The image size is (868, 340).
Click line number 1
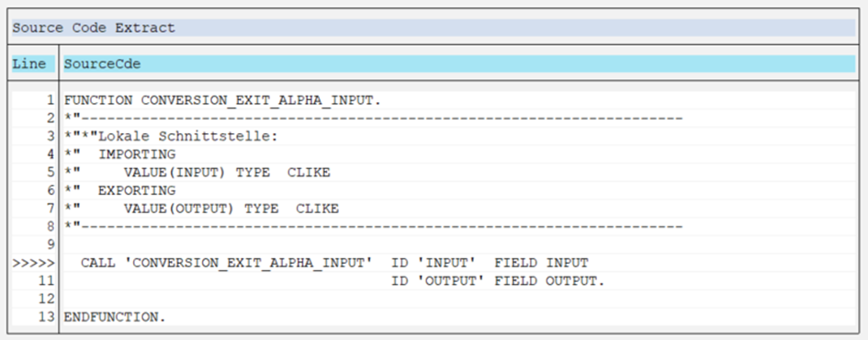click(x=51, y=101)
